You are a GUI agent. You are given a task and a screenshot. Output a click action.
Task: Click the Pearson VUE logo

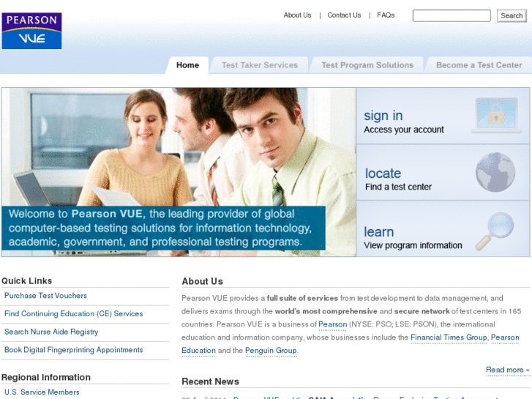point(31,31)
